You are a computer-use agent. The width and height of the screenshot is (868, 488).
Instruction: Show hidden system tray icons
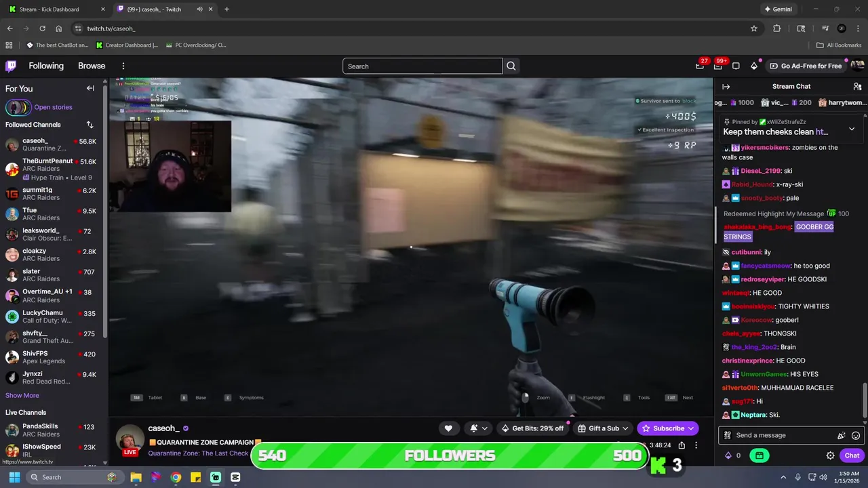coord(783,477)
